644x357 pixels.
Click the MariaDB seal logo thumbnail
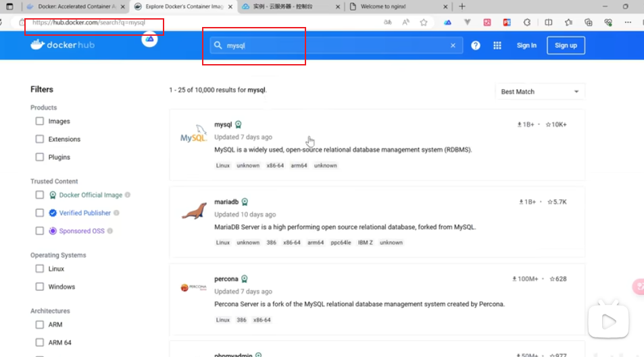[x=194, y=211]
